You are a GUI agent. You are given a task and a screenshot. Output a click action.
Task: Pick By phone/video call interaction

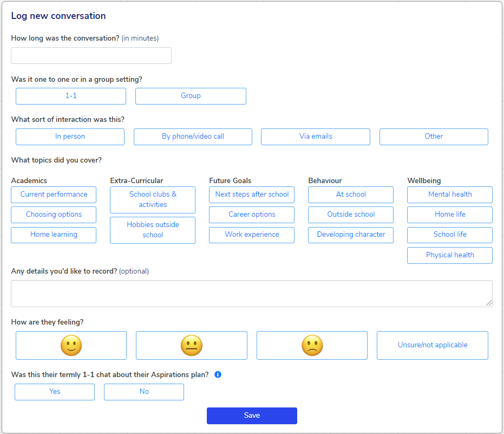tap(193, 137)
